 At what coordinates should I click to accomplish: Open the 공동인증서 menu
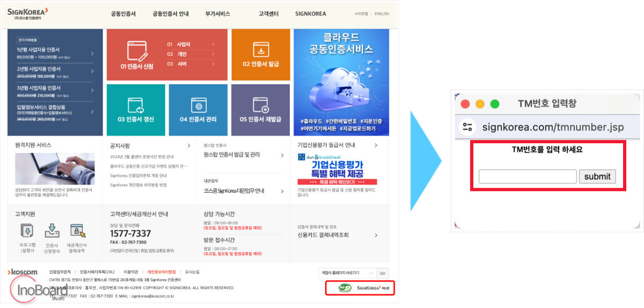tap(123, 13)
